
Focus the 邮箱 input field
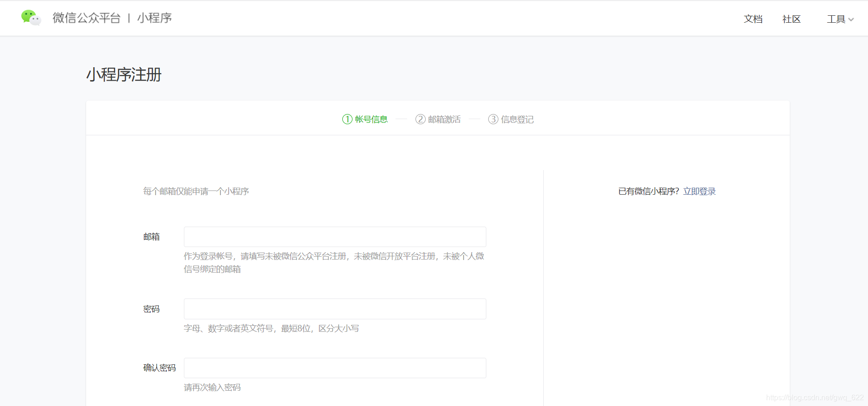[x=335, y=237]
